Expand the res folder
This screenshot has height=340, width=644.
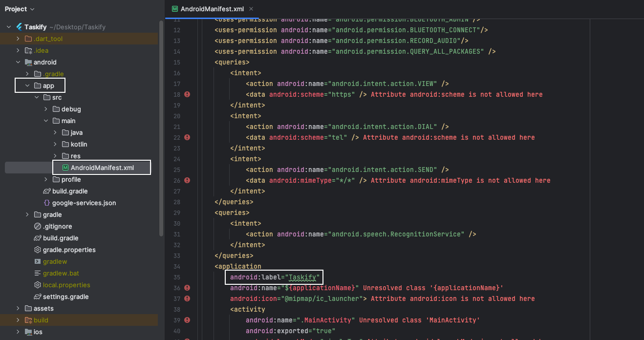click(x=55, y=156)
